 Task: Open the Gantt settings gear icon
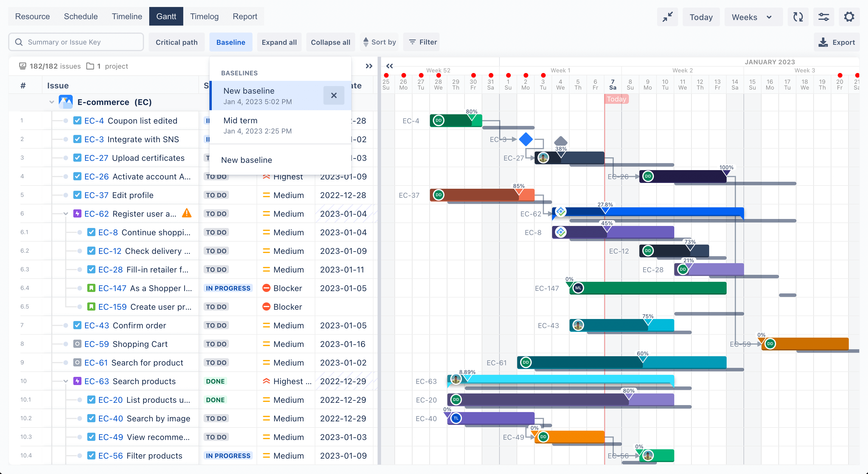(x=849, y=17)
